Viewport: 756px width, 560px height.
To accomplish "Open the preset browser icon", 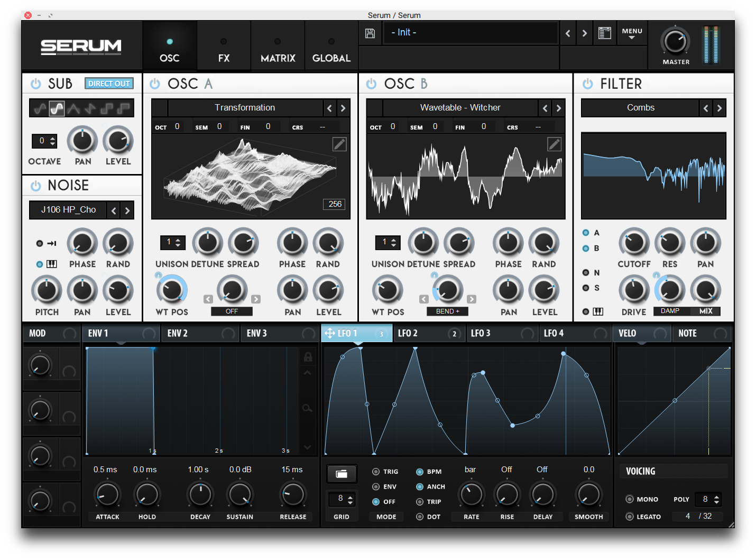I will pyautogui.click(x=604, y=33).
